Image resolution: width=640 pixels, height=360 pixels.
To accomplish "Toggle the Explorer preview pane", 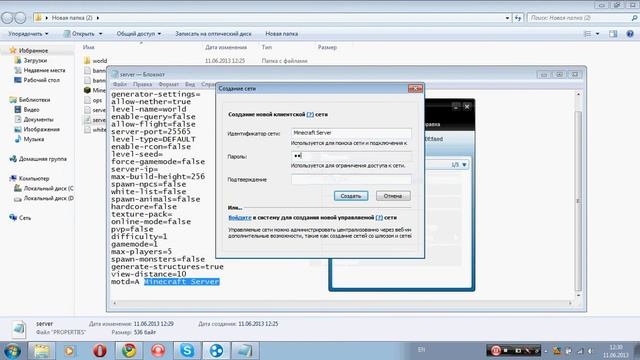I will [x=613, y=34].
